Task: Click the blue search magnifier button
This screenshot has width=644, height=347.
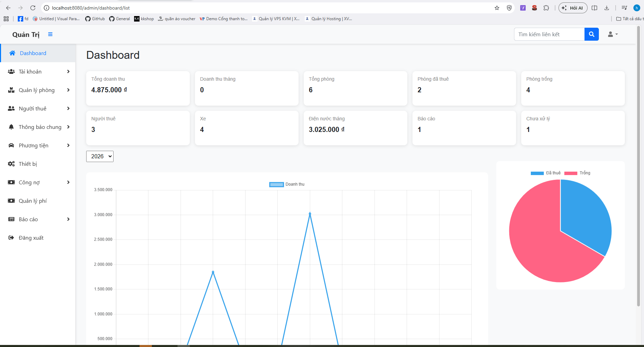Action: (x=591, y=34)
